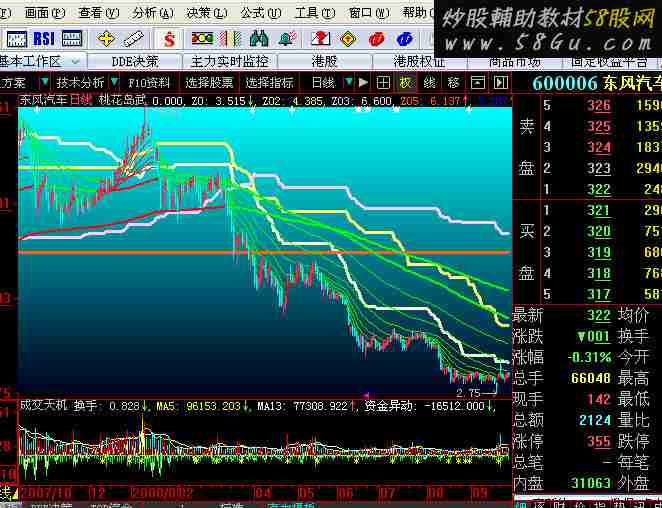This screenshot has height=508, width=662.
Task: Click the skip-to-end sidebar toggle icon
Action: (x=501, y=82)
